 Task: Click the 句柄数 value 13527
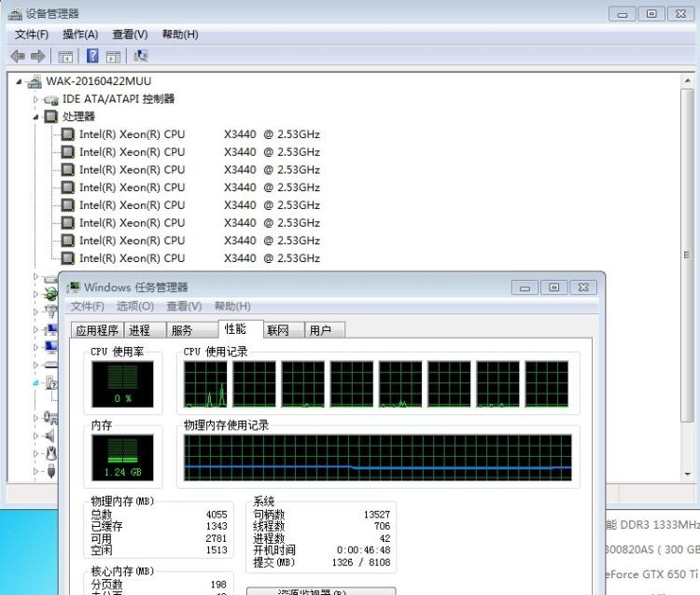[x=377, y=515]
